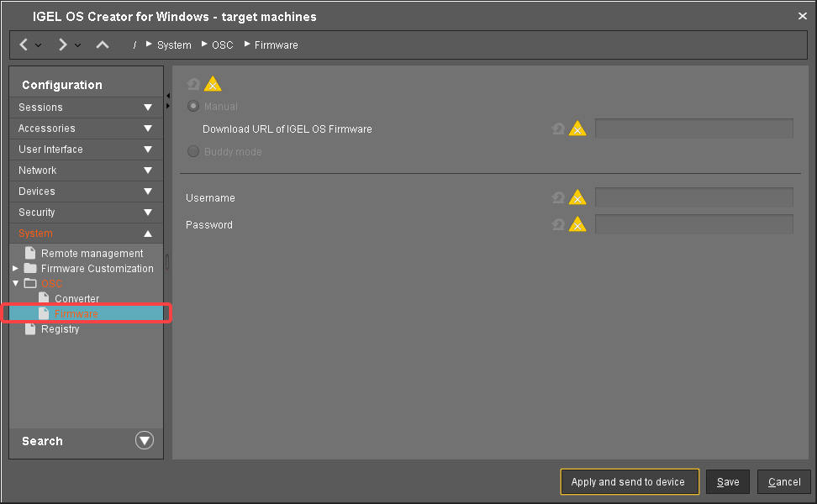Click the Apply and send to device button
The width and height of the screenshot is (817, 504).
pyautogui.click(x=629, y=482)
